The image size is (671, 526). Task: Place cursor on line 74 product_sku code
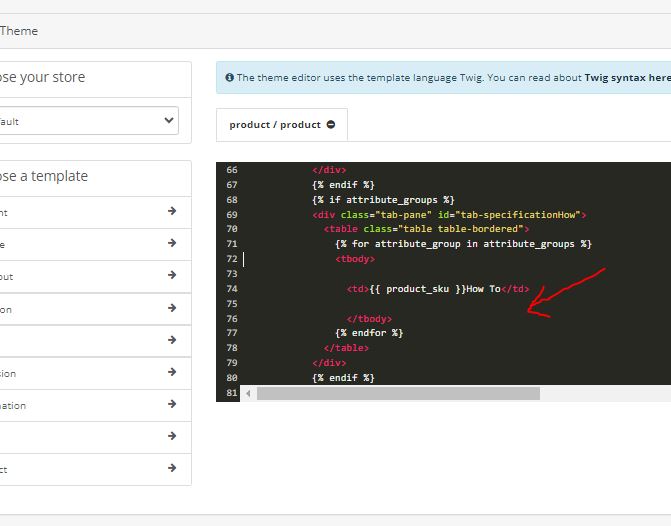[438, 289]
